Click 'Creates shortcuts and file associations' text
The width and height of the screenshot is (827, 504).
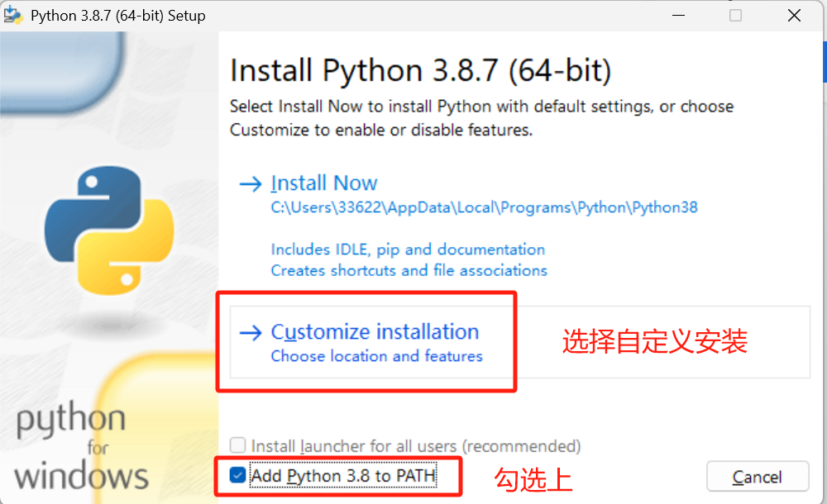click(x=409, y=270)
